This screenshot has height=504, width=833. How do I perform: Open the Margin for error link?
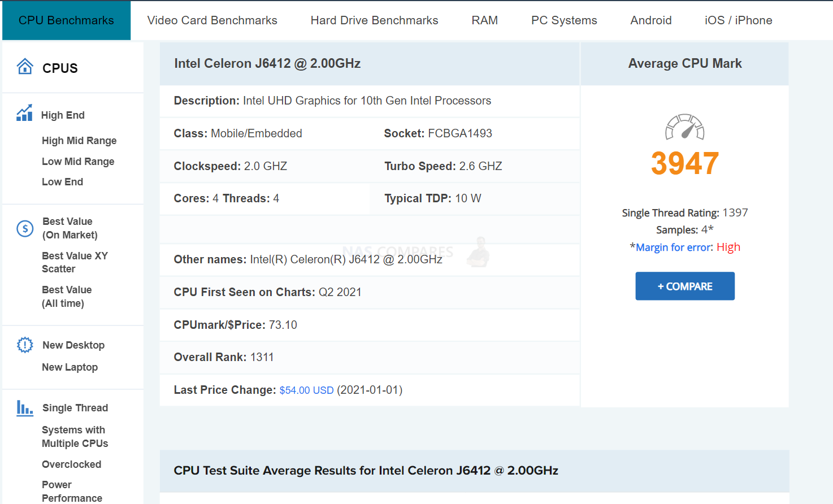674,247
